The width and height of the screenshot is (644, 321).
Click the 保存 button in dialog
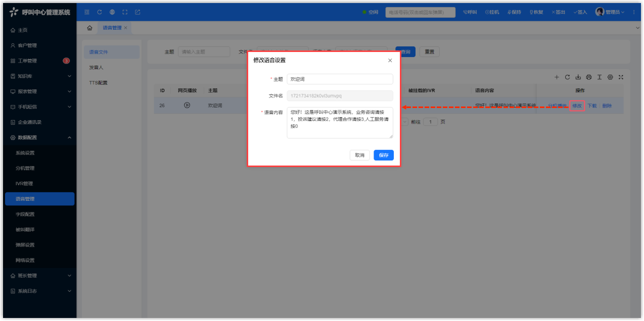pyautogui.click(x=384, y=155)
